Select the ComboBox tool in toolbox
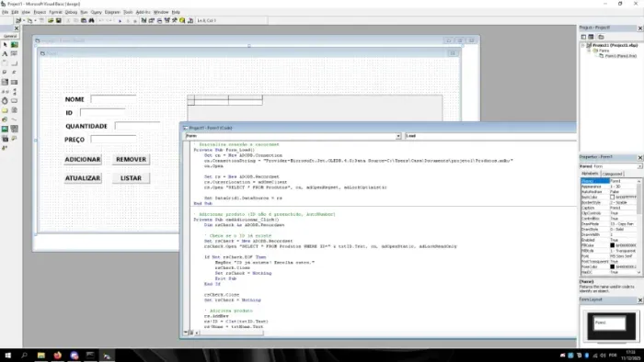The image size is (644, 362). 5,82
